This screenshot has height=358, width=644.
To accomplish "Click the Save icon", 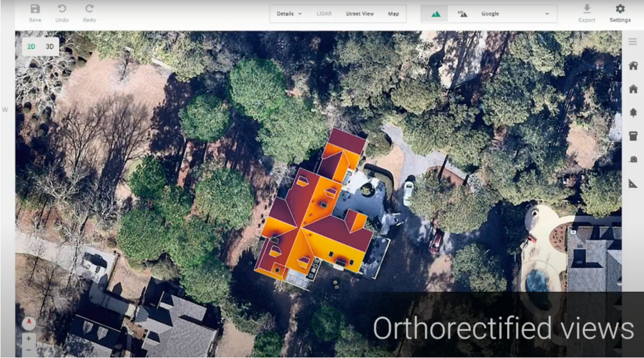I will click(x=35, y=9).
